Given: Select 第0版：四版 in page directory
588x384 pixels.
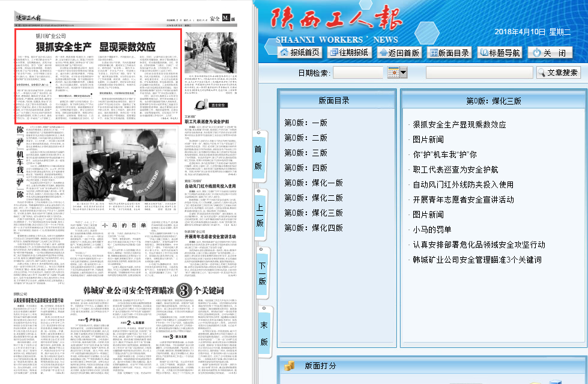Looking at the screenshot, I should tap(306, 168).
